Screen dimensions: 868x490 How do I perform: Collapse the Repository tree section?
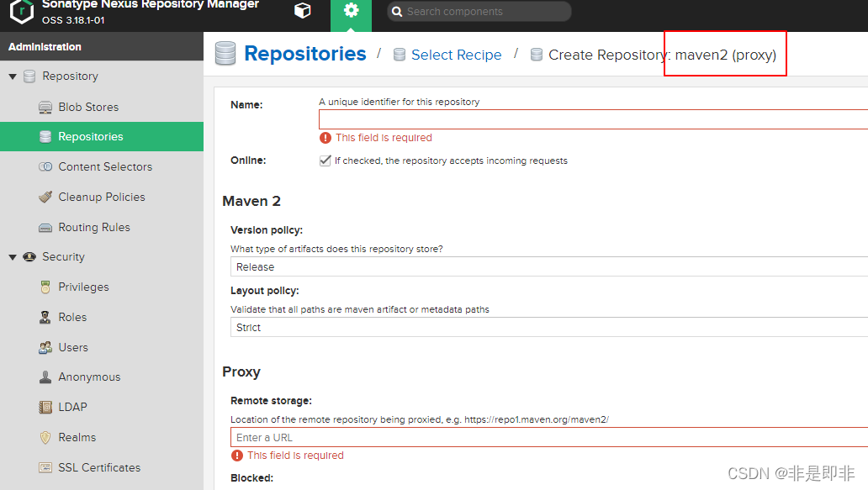coord(13,76)
